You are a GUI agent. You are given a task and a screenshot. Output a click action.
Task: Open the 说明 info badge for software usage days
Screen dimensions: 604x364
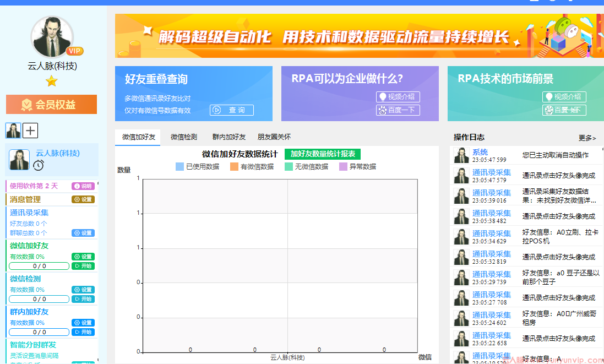83,186
